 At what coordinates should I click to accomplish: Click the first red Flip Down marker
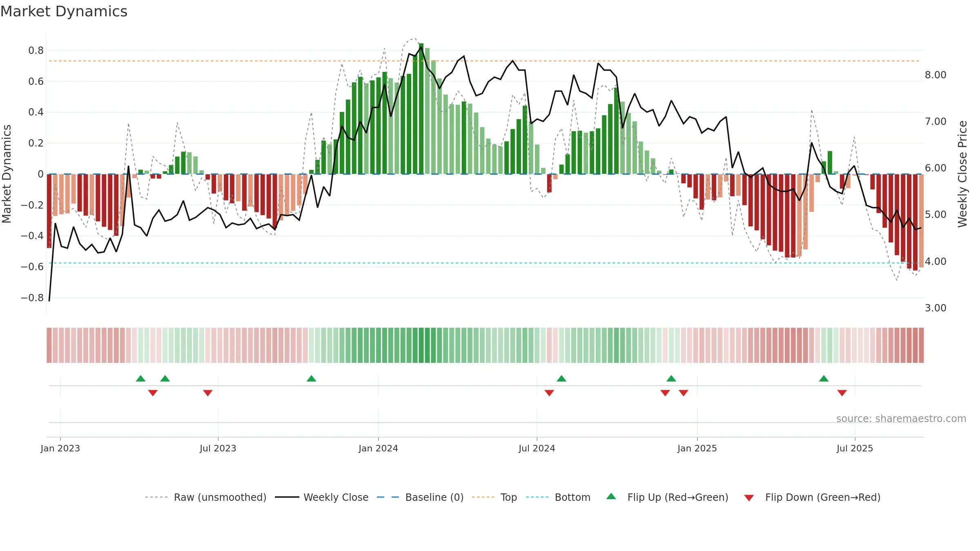coord(153,393)
